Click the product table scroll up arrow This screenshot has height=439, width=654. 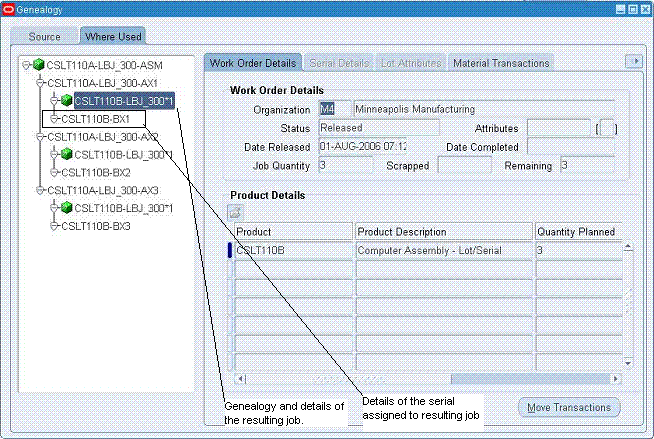point(628,247)
